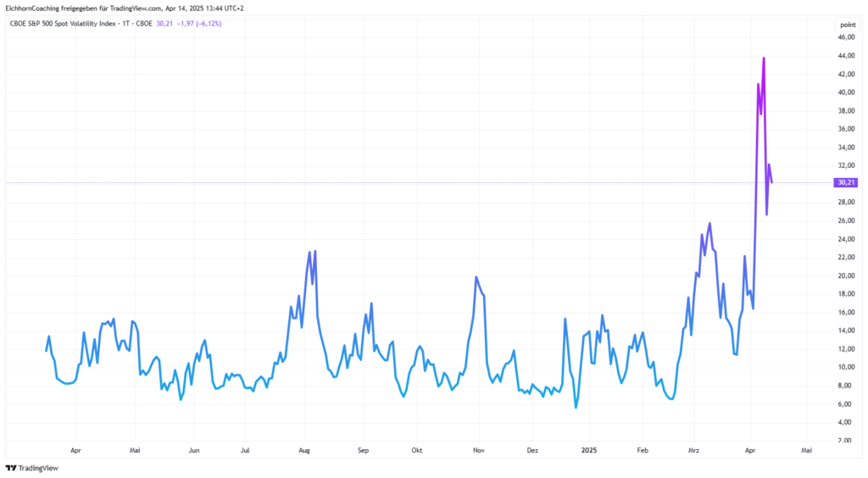Click the 10,00 price axis label

click(846, 367)
